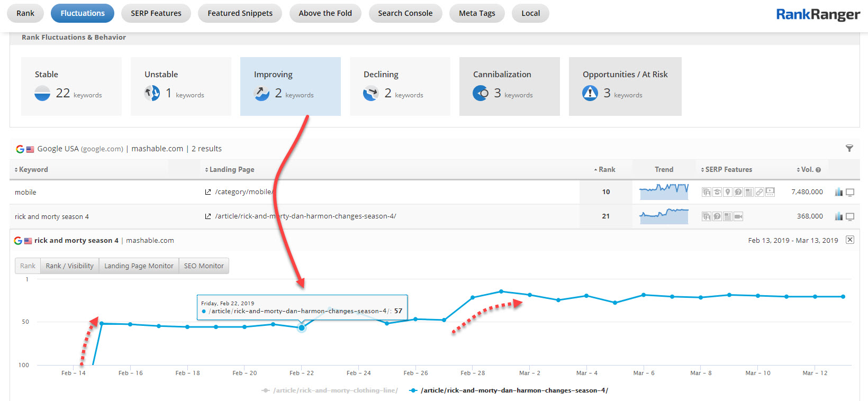Close the rick and morty chart panel

849,240
